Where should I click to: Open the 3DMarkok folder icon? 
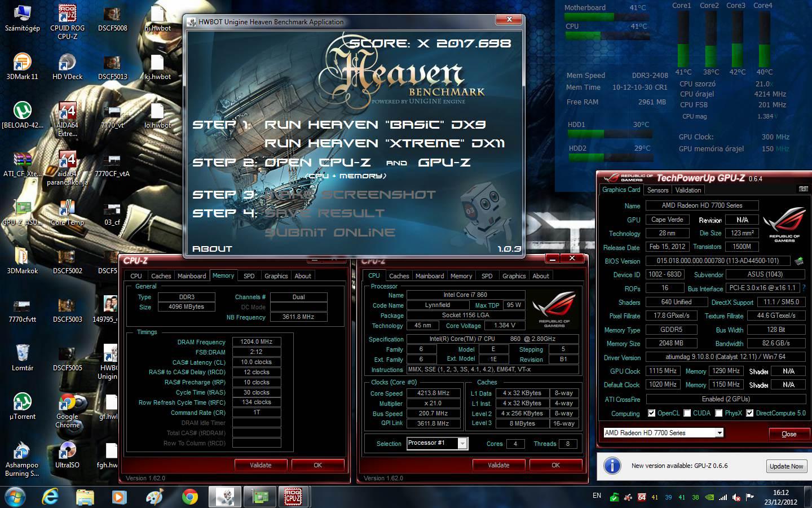click(22, 261)
